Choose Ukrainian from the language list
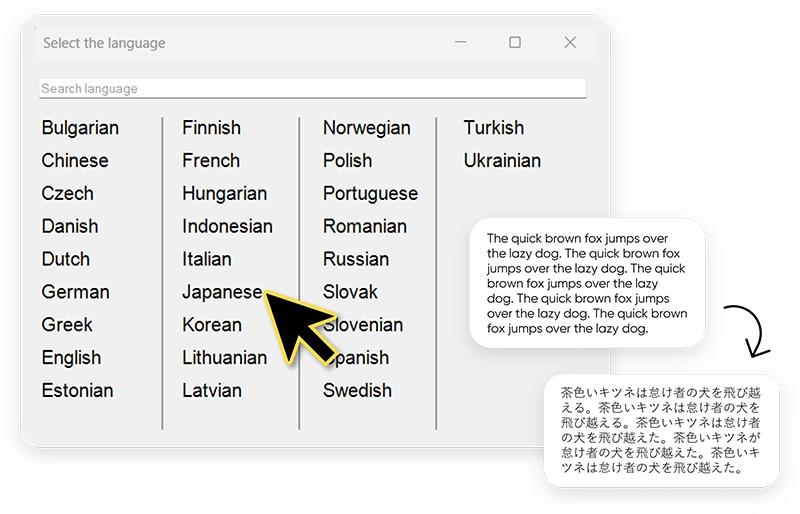Image resolution: width=800 pixels, height=514 pixels. pos(502,161)
